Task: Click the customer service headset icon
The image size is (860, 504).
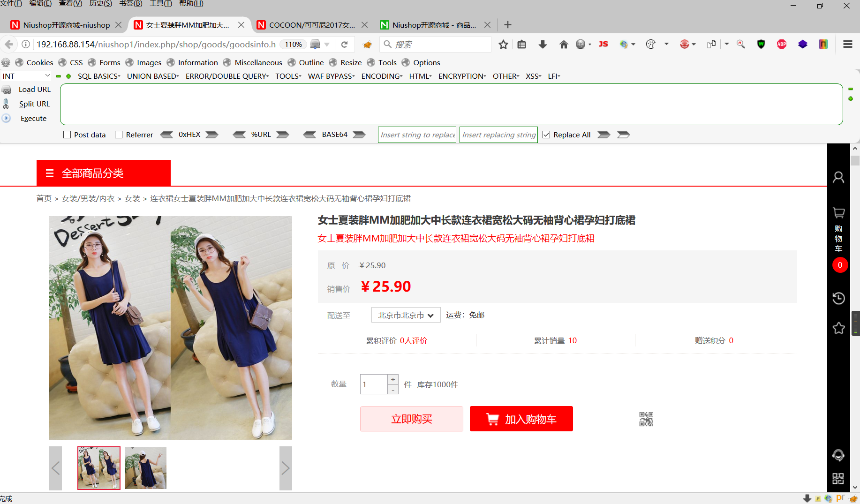Action: [838, 455]
